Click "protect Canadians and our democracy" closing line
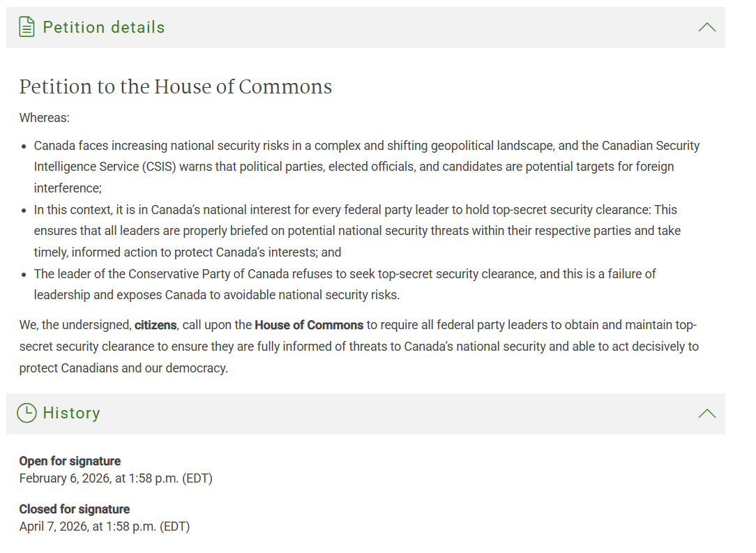756x553 pixels. click(x=123, y=368)
